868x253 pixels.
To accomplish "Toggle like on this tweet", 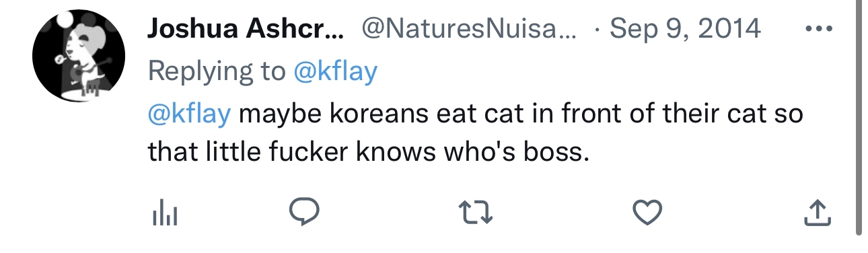I will [x=648, y=214].
